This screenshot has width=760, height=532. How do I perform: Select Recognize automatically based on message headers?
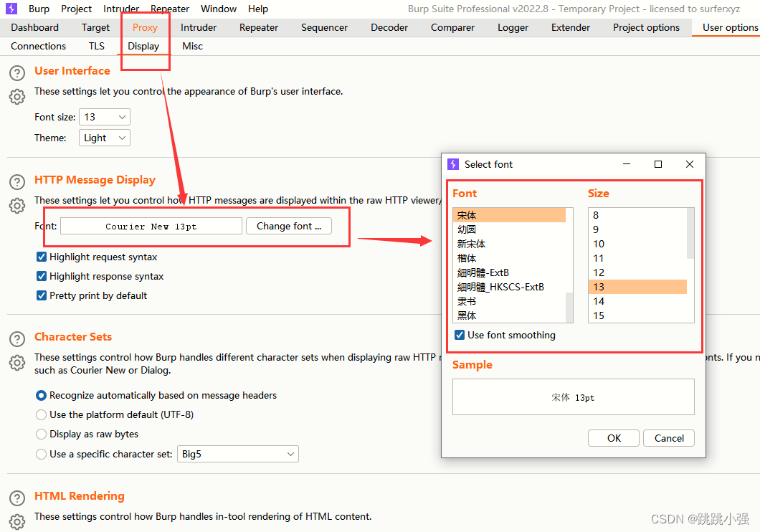pyautogui.click(x=41, y=395)
